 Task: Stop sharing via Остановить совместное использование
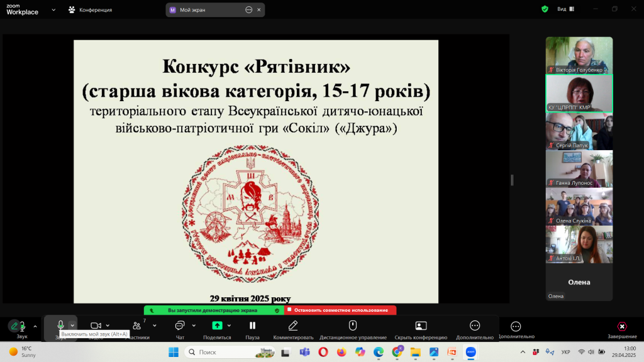(x=340, y=310)
